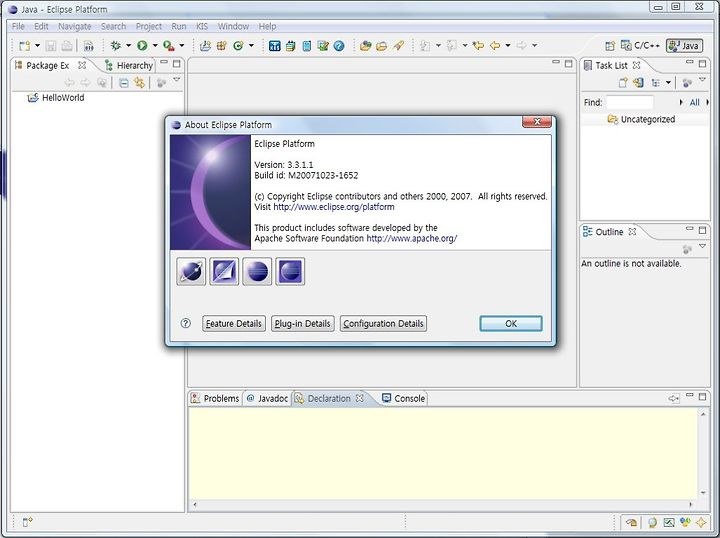Open the Debug dropdown arrow

(x=128, y=45)
